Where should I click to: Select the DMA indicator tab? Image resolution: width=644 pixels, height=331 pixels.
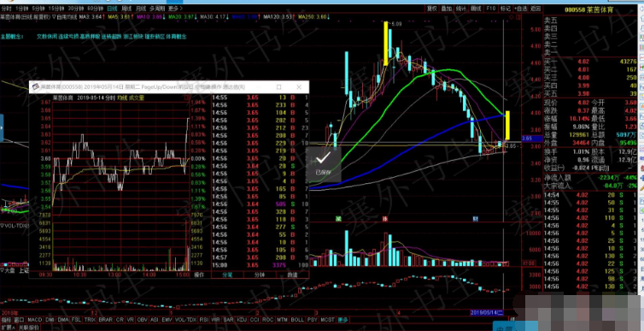(x=63, y=320)
